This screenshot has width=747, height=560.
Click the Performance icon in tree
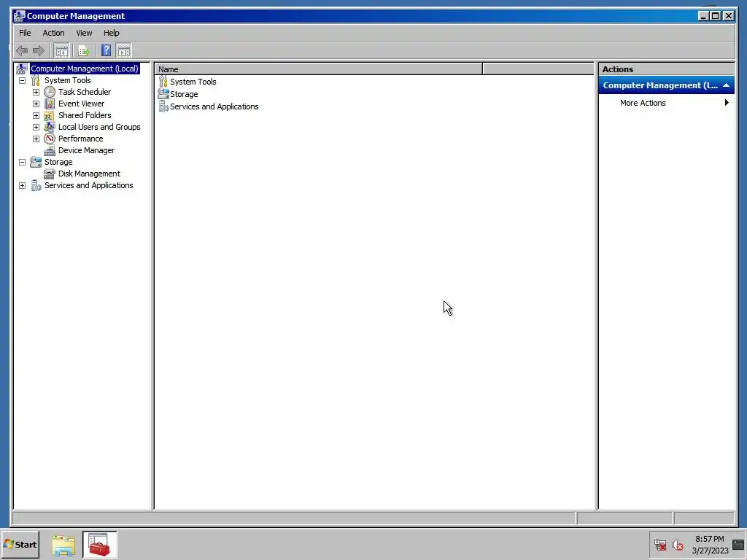click(x=50, y=139)
